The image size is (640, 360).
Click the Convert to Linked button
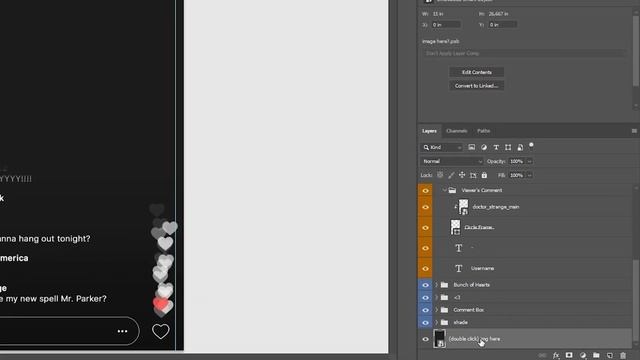477,86
